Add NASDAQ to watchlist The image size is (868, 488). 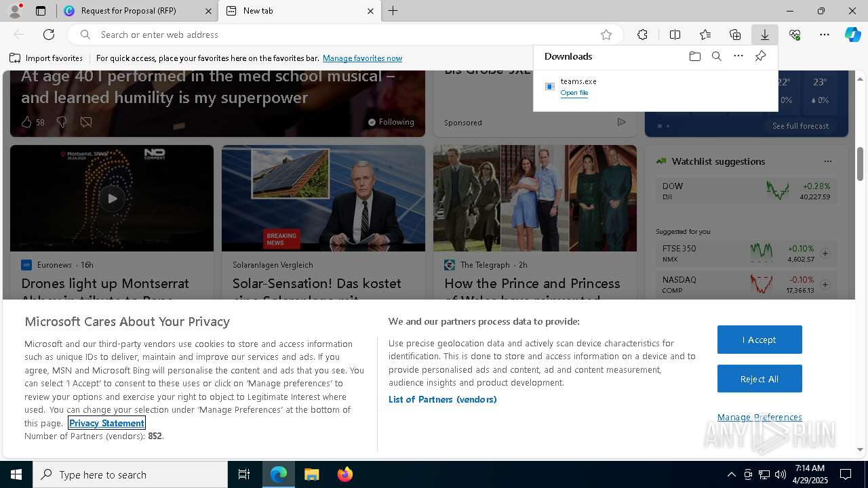click(825, 285)
